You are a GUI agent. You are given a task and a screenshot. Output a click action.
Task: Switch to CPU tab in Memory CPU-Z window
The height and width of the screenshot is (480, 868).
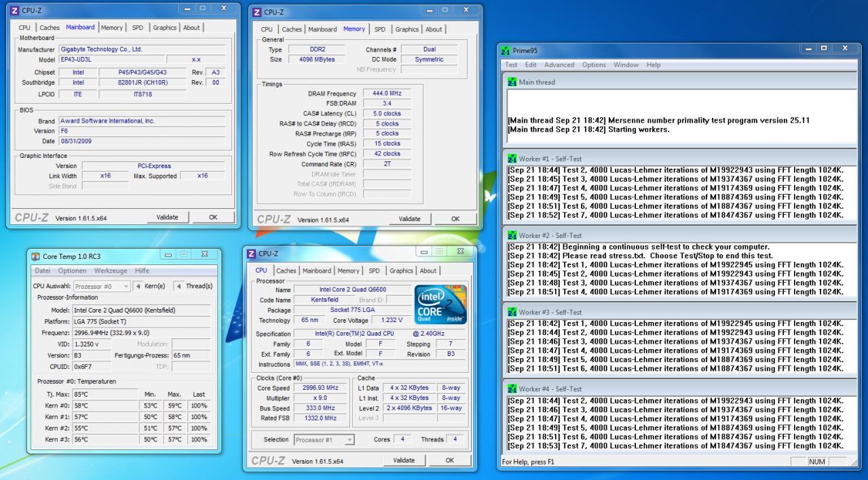tap(267, 30)
